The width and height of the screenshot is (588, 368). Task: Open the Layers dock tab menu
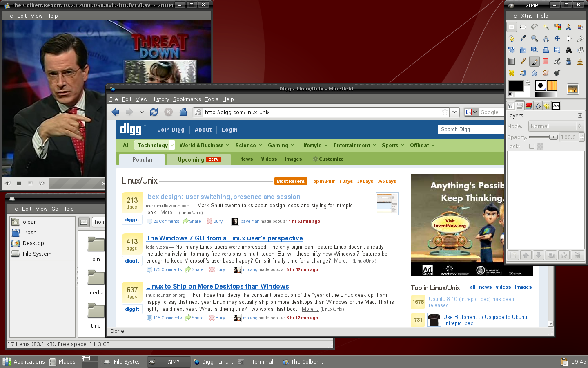tap(580, 116)
